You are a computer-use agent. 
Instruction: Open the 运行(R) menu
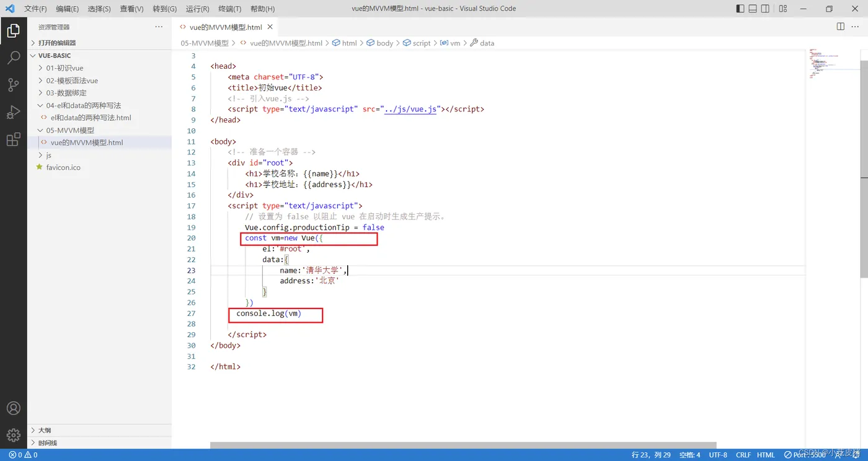pos(197,9)
